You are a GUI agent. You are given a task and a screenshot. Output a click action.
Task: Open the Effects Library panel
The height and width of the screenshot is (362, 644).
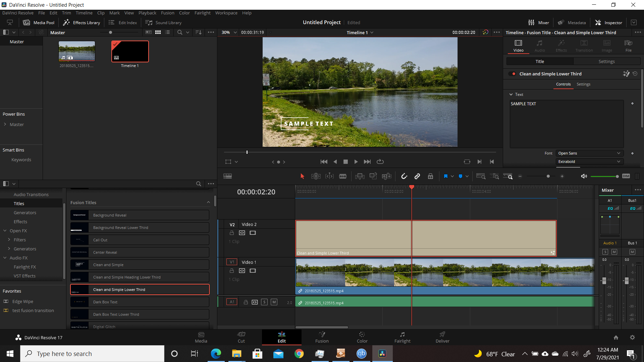[82, 23]
